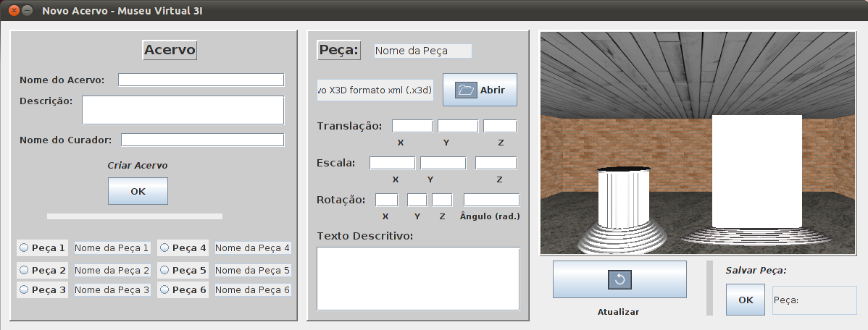868x330 pixels.
Task: Select the Peça 5 radio button
Action: click(x=164, y=271)
